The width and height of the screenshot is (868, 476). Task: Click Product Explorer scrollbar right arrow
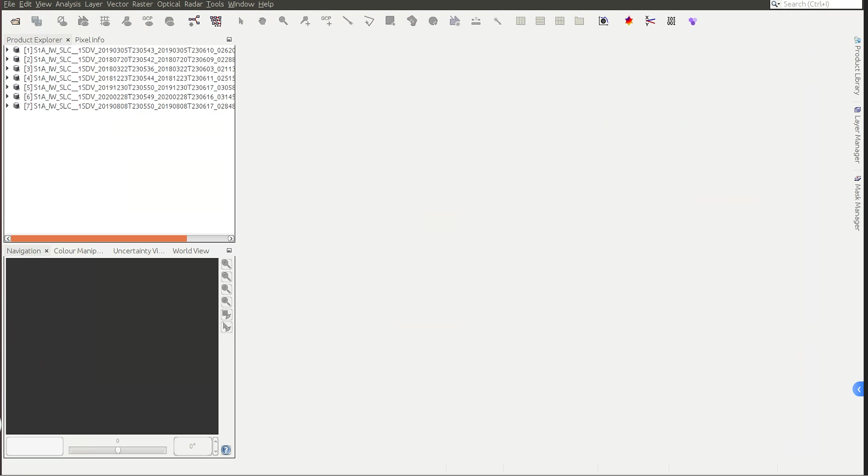click(x=231, y=239)
